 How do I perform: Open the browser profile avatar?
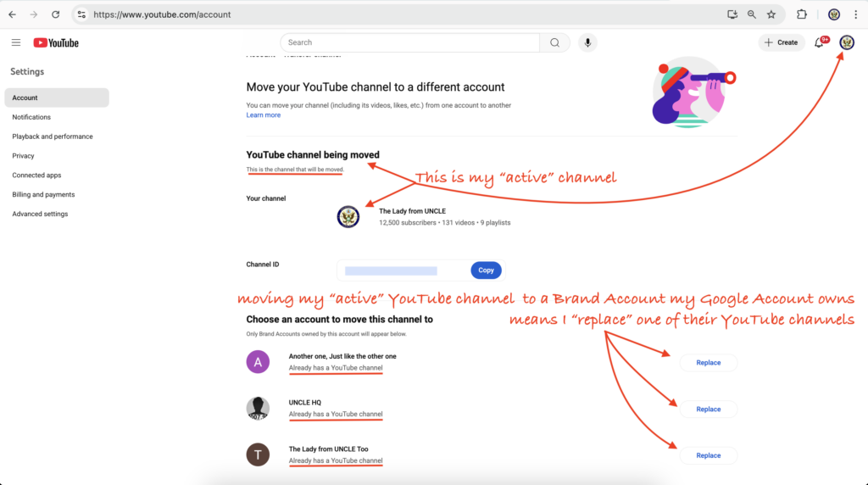(x=834, y=14)
